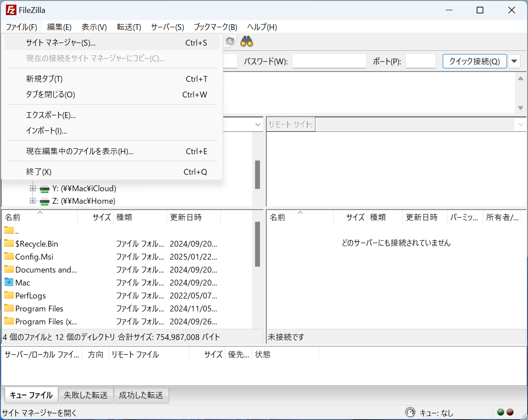Click the green activity LED indicator

click(x=500, y=412)
